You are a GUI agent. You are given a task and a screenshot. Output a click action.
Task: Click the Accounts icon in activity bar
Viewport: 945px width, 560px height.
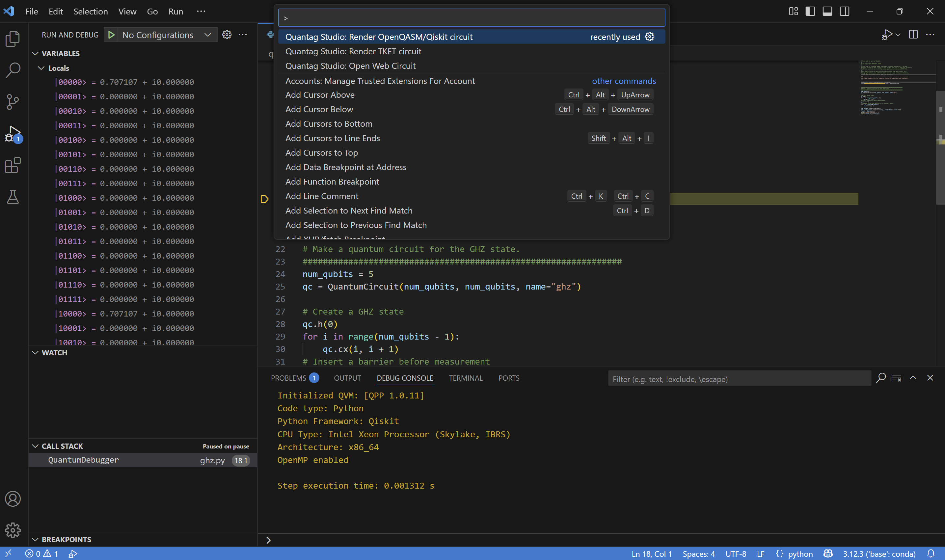coord(13,499)
